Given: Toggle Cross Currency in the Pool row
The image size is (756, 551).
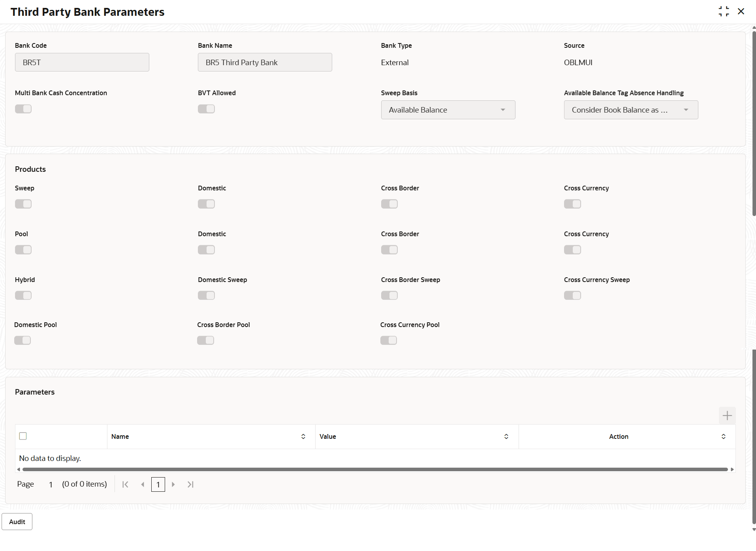Looking at the screenshot, I should point(572,250).
